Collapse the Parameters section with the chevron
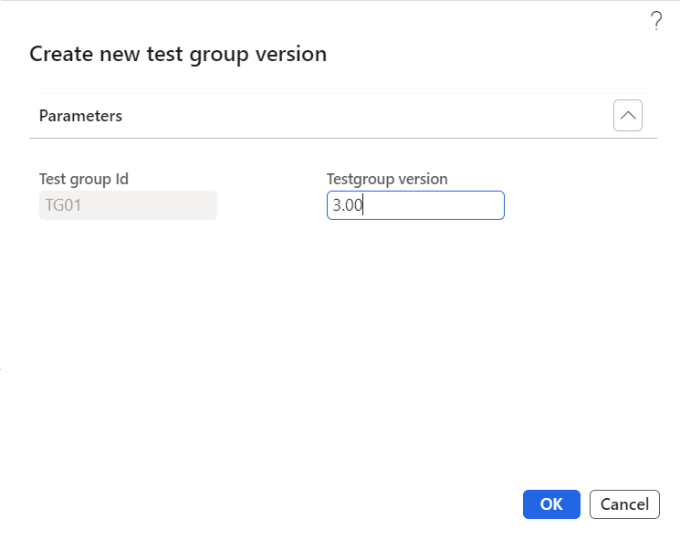 point(628,116)
